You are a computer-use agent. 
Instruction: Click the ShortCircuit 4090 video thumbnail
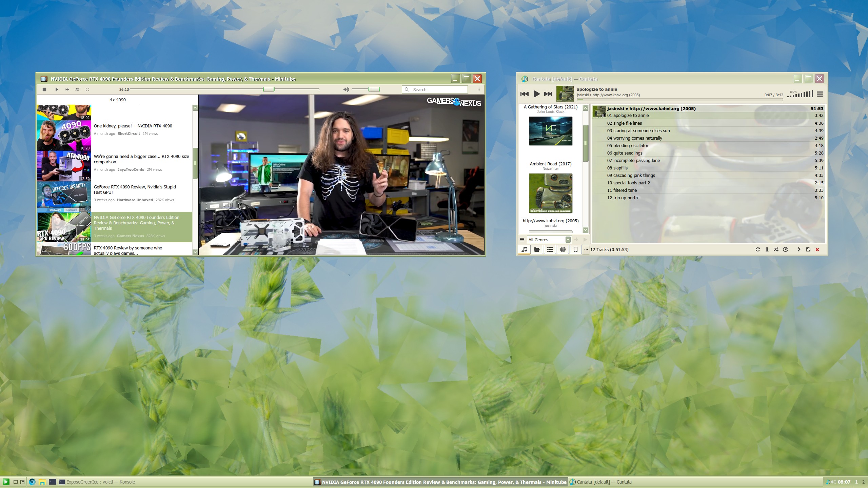coord(64,136)
